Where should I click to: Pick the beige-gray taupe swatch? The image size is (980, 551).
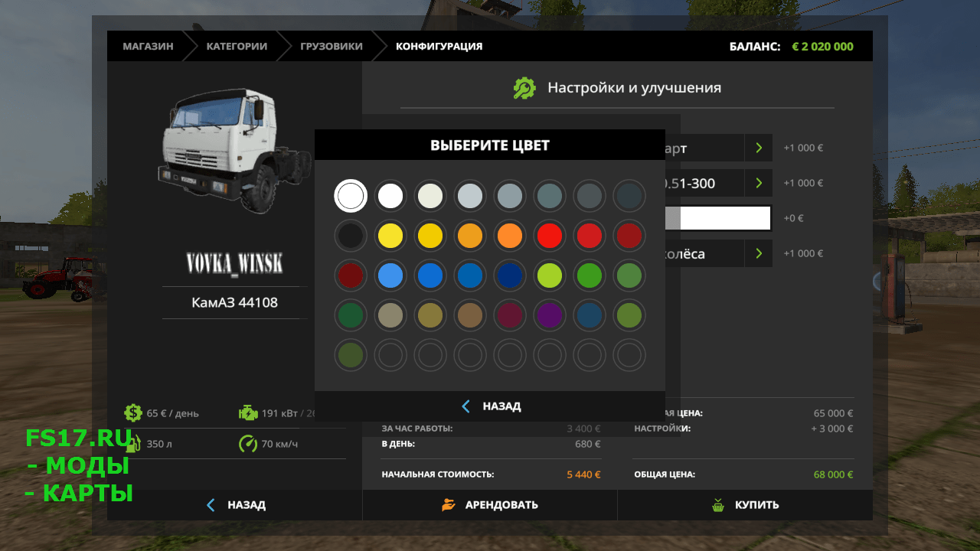point(390,315)
